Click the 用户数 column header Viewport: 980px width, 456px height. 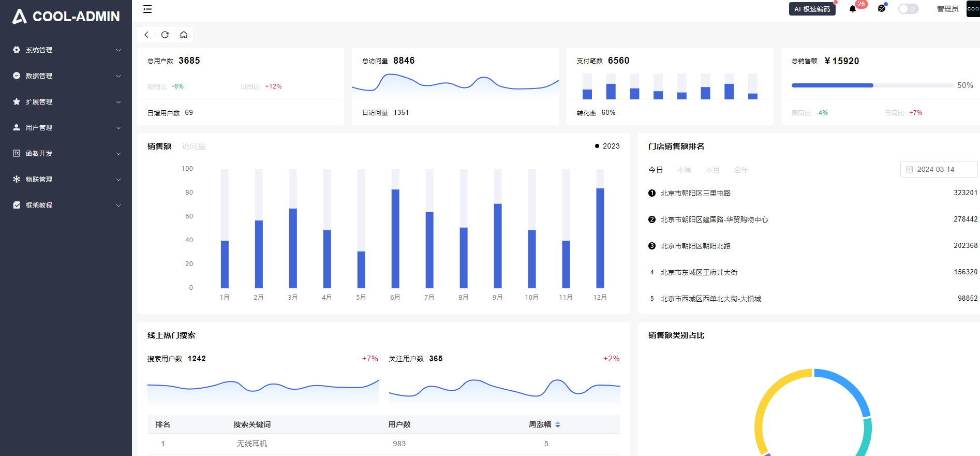(399, 424)
